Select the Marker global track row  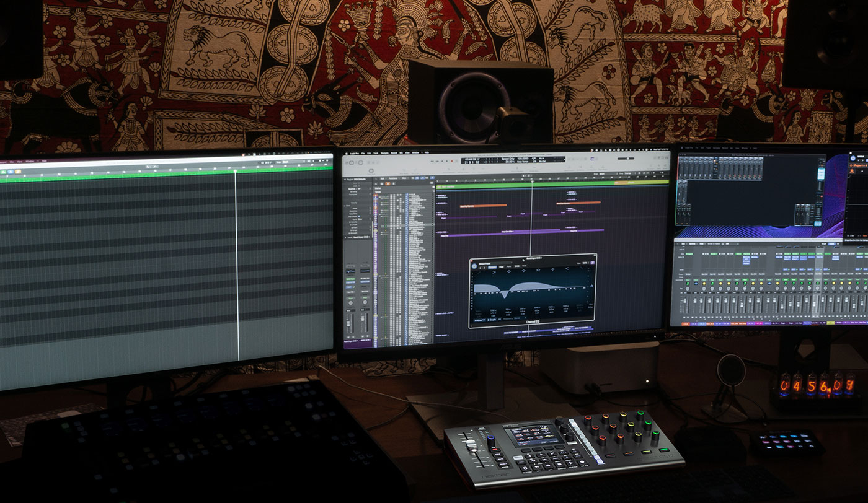coord(402,188)
